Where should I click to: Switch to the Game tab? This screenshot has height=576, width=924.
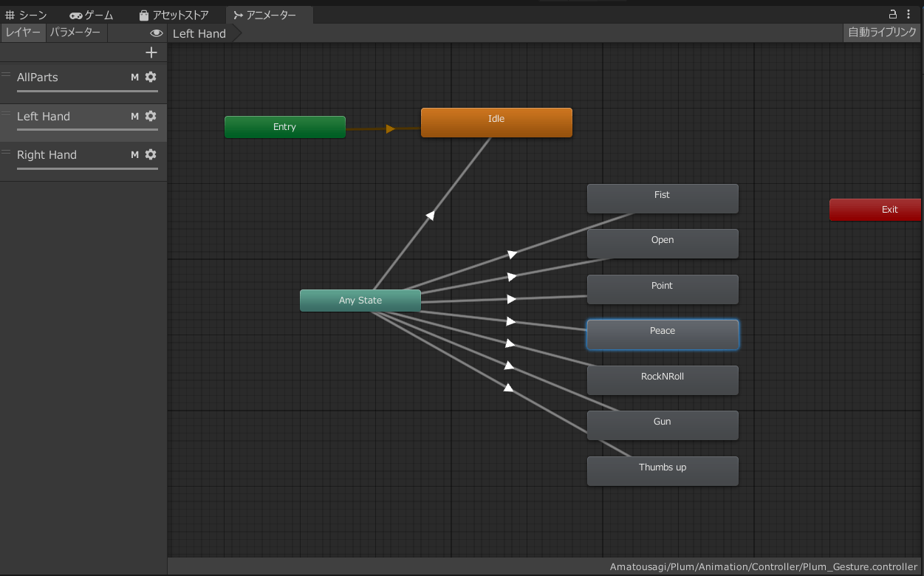point(92,15)
